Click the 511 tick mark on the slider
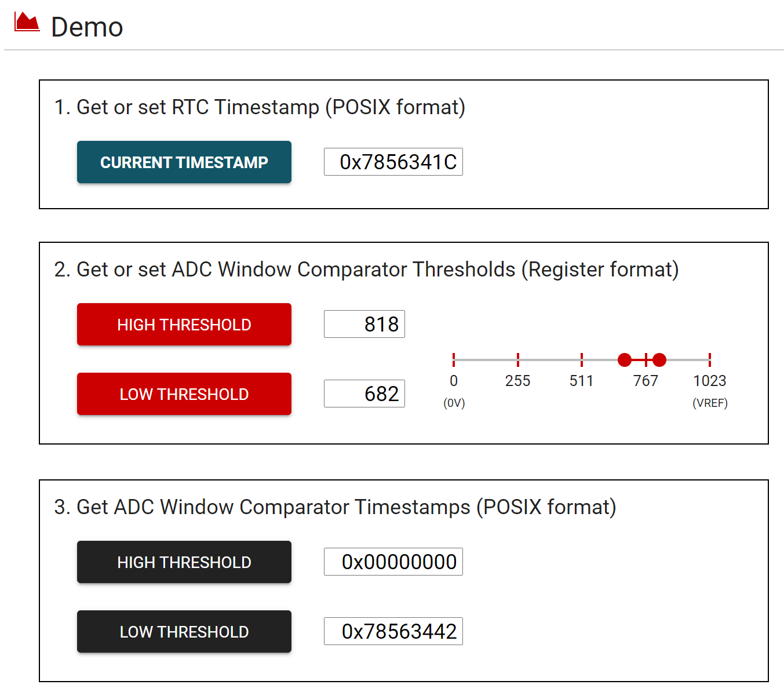The image size is (784, 699). coord(582,360)
